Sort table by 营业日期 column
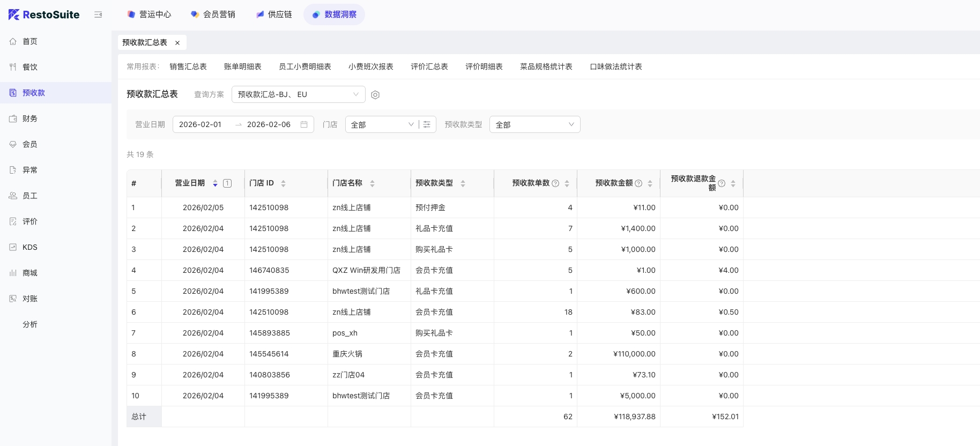This screenshot has width=980, height=446. coord(215,183)
